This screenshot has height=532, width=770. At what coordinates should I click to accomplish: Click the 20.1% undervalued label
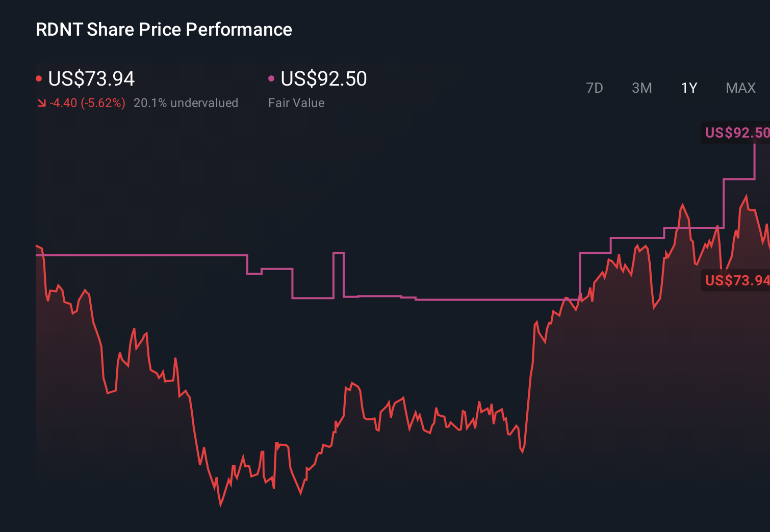pos(186,102)
